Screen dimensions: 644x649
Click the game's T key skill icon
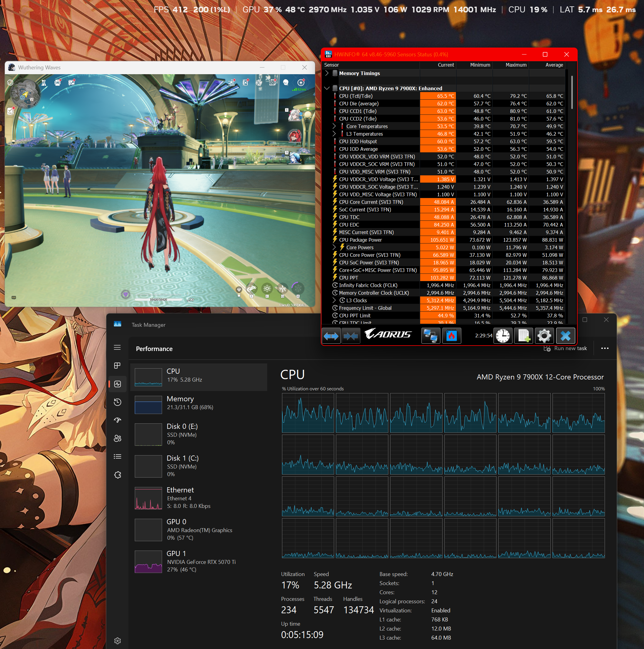pos(252,289)
